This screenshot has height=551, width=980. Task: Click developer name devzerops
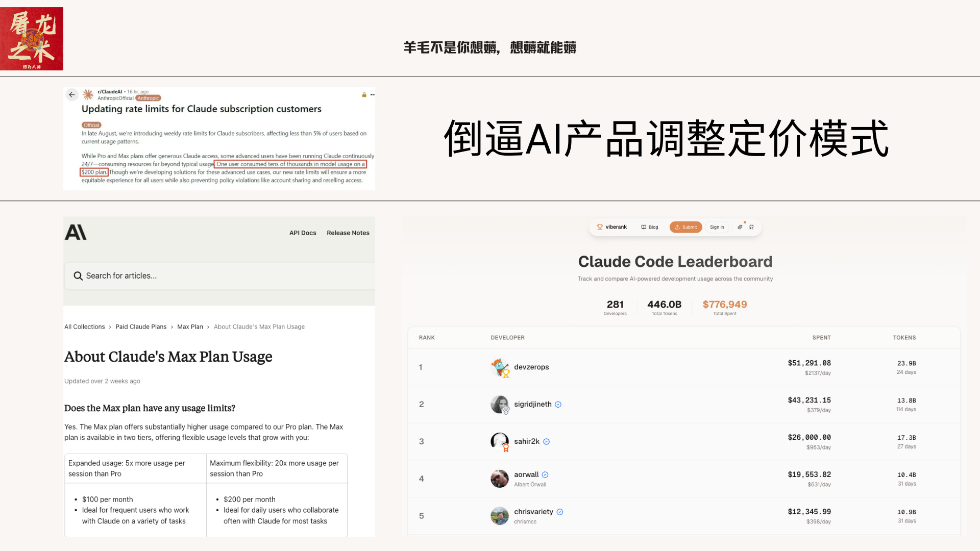531,367
